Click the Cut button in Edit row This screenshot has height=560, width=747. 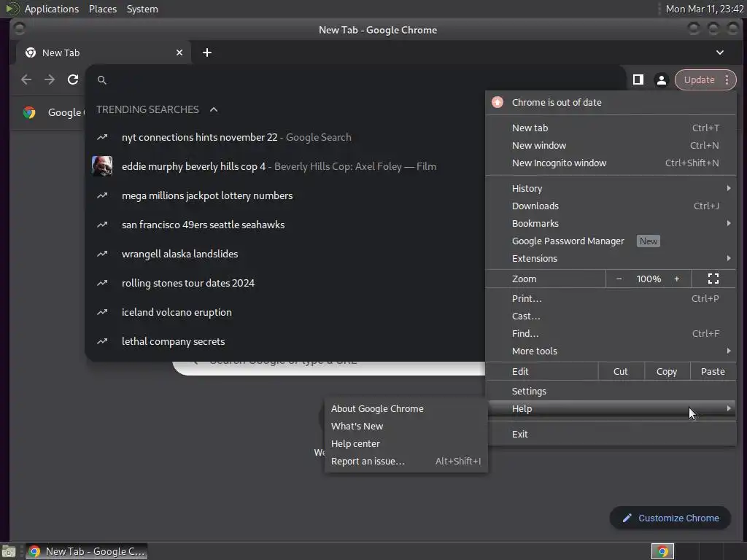(621, 371)
